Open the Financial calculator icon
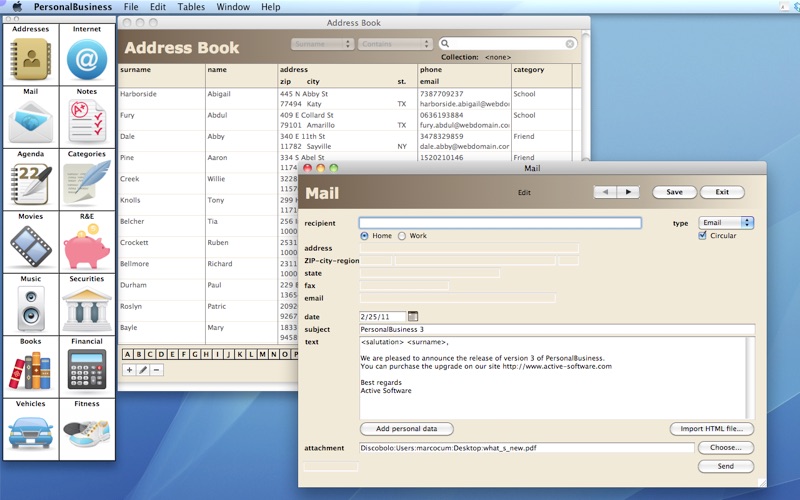This screenshot has height=500, width=800. click(87, 371)
